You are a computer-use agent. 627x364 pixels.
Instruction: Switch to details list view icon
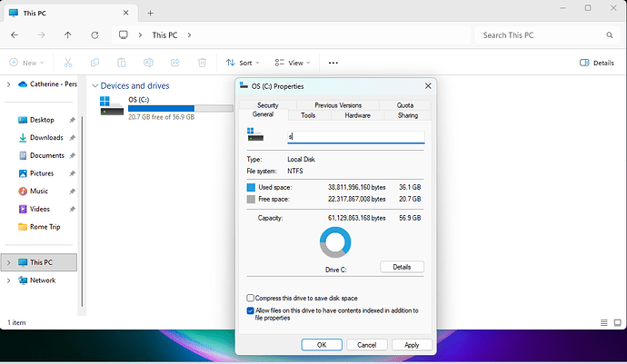click(x=603, y=322)
